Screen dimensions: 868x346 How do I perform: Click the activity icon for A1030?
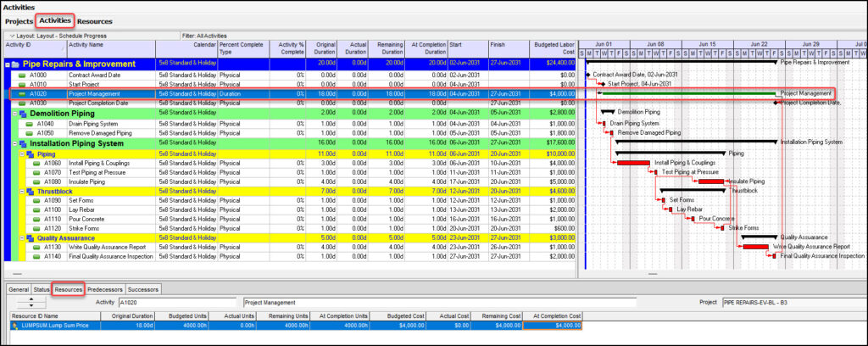23,103
